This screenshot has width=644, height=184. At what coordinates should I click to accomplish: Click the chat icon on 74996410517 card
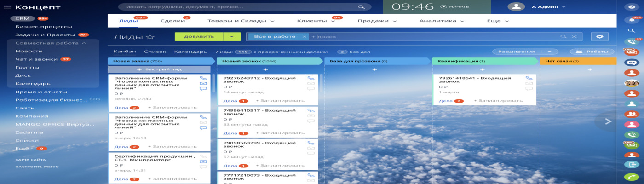pyautogui.click(x=311, y=121)
